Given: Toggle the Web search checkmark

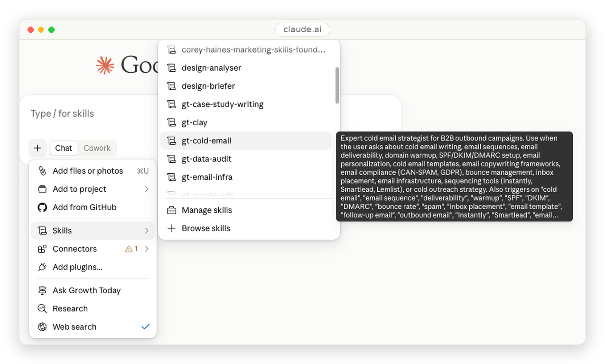Looking at the screenshot, I should pyautogui.click(x=146, y=327).
